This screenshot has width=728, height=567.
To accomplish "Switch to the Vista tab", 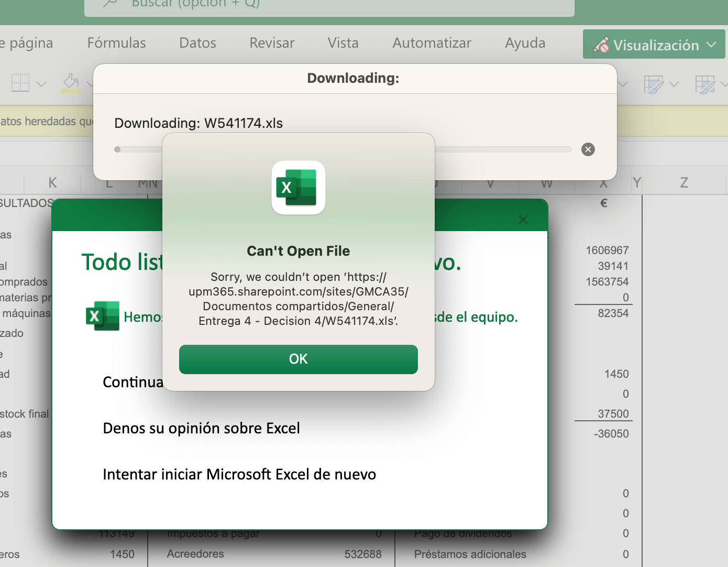I will [x=343, y=43].
